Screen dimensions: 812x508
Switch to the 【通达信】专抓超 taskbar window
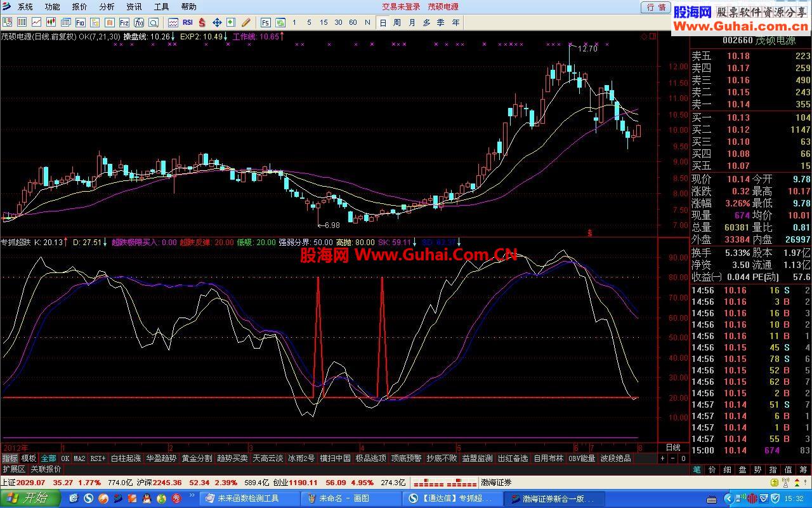point(452,498)
